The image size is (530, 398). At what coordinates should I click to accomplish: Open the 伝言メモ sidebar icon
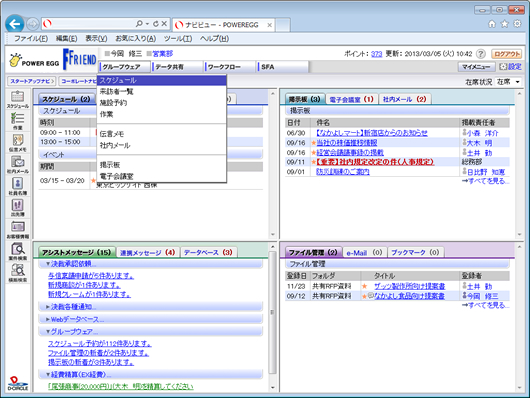pos(18,143)
